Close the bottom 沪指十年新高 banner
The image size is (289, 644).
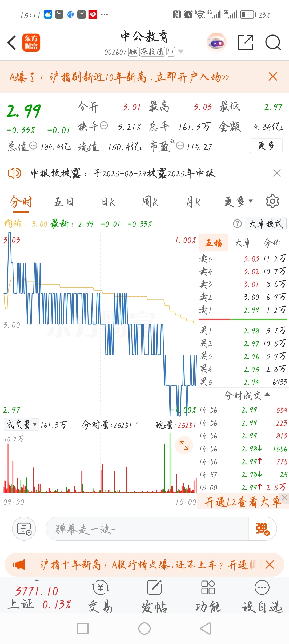point(270,565)
